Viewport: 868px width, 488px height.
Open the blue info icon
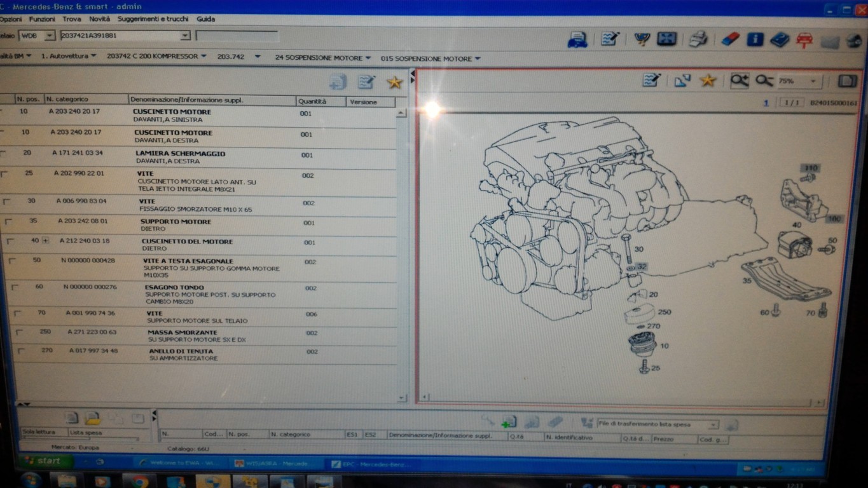tap(755, 39)
